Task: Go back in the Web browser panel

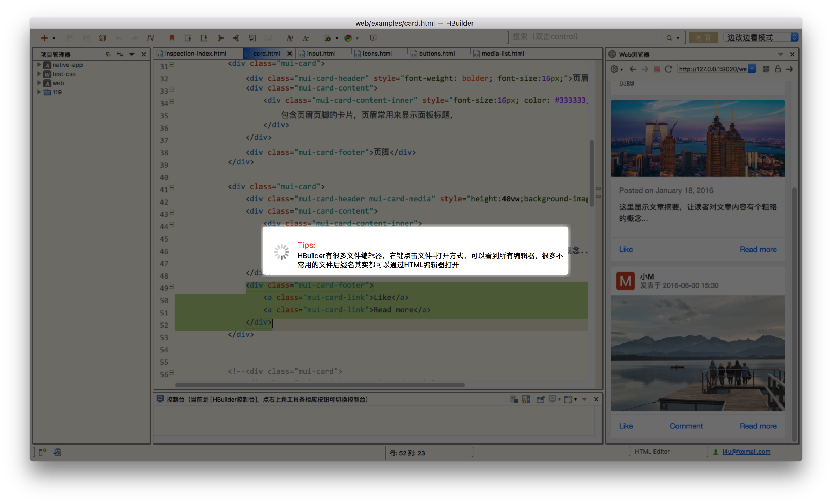Action: pos(633,69)
